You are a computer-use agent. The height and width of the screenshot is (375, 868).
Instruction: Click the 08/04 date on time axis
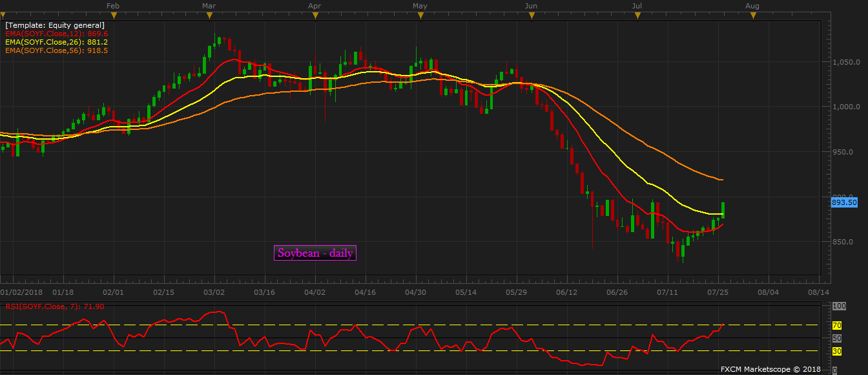click(x=769, y=292)
